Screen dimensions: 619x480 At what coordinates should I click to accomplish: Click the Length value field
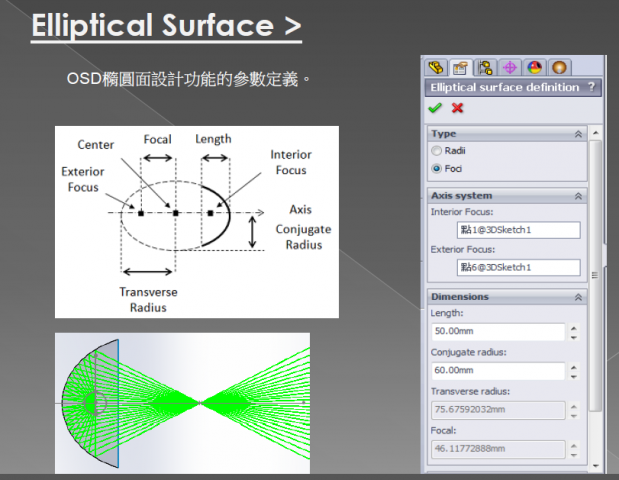click(x=498, y=332)
